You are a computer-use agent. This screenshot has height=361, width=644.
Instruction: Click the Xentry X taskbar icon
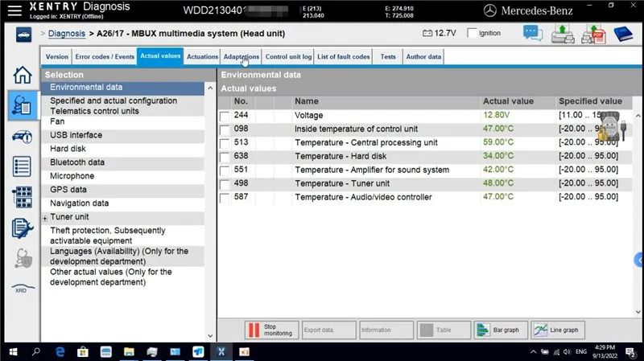(221, 351)
